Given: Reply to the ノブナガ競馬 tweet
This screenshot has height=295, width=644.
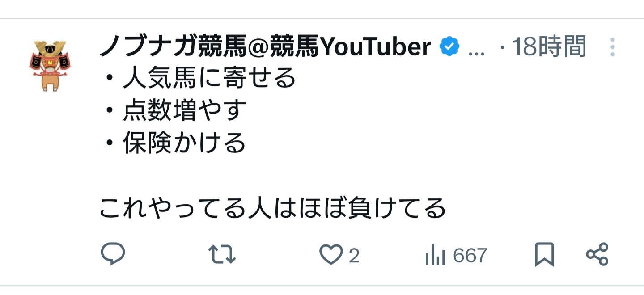Looking at the screenshot, I should point(113,254).
